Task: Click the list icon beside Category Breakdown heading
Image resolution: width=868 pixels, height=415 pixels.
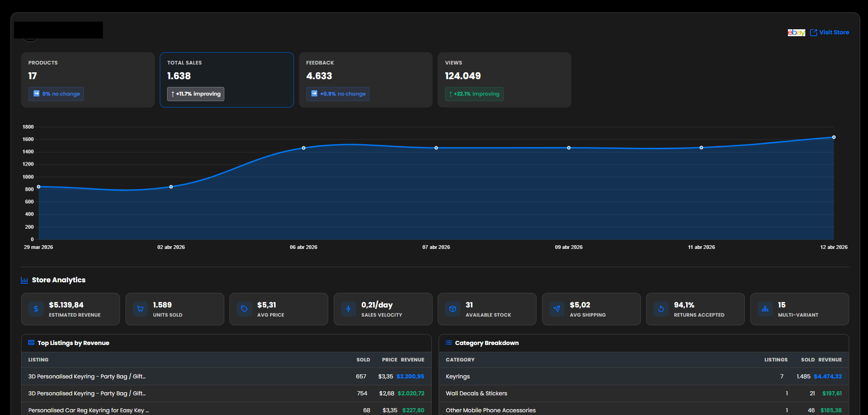Action: tap(448, 342)
